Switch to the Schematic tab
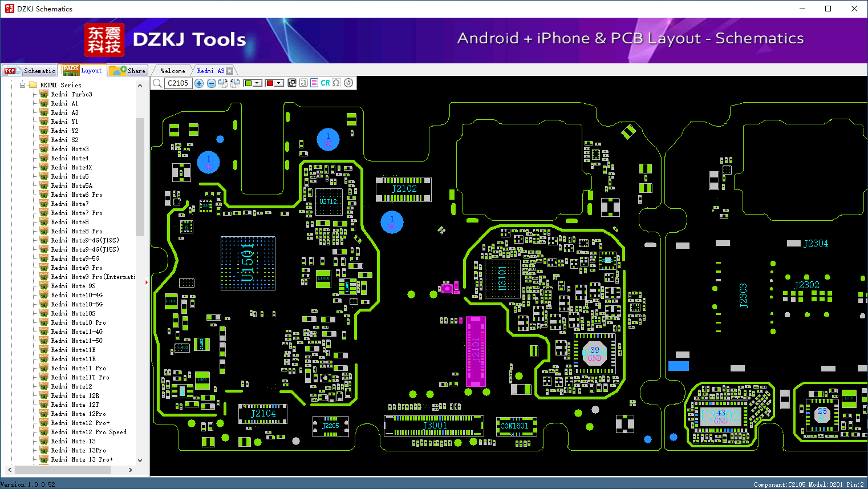868x489 pixels. (x=30, y=71)
